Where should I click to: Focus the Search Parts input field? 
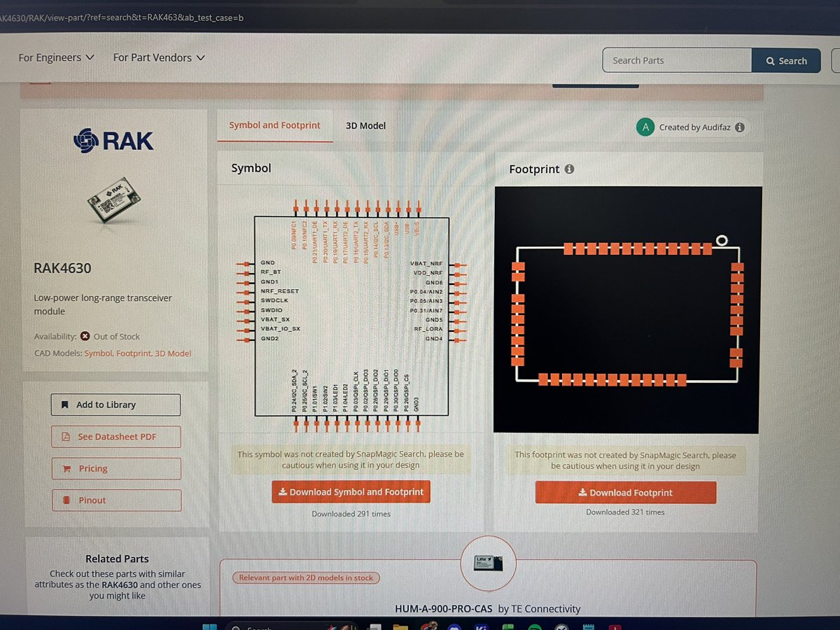tap(677, 60)
